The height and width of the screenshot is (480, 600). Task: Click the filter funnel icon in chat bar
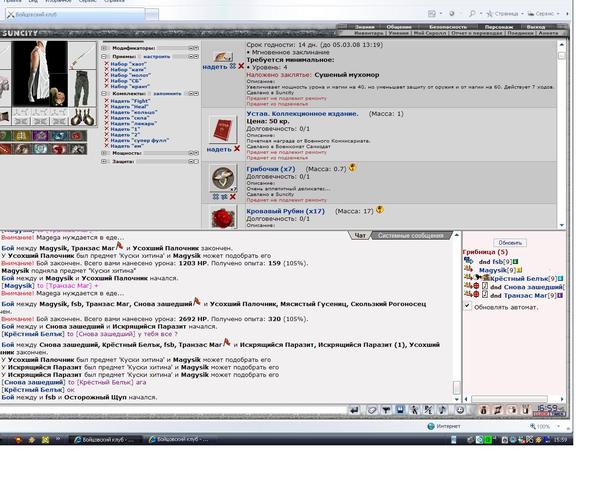coord(386,410)
